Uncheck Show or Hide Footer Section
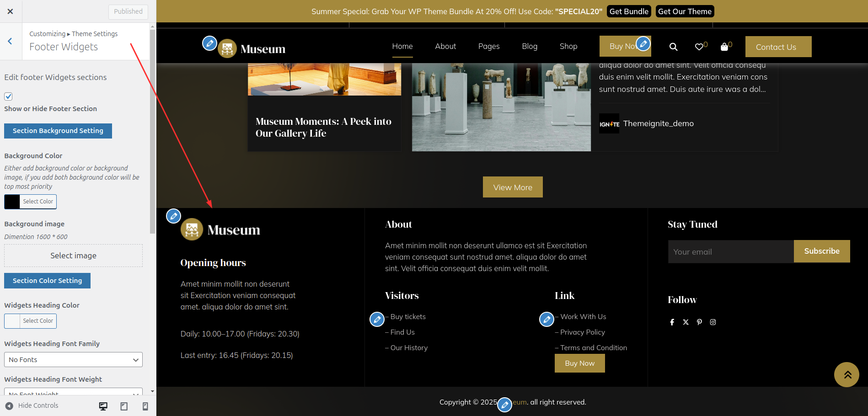This screenshot has height=416, width=868. point(8,96)
